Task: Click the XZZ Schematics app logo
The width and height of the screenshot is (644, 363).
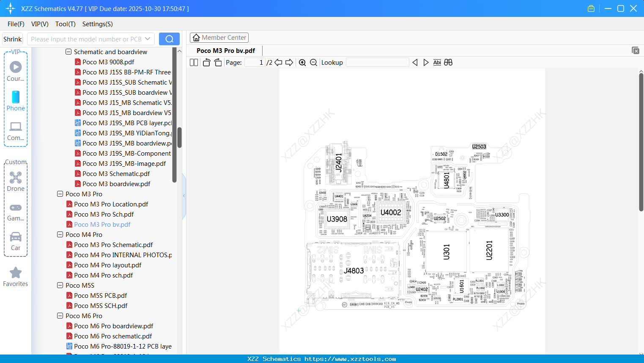Action: pyautogui.click(x=11, y=8)
